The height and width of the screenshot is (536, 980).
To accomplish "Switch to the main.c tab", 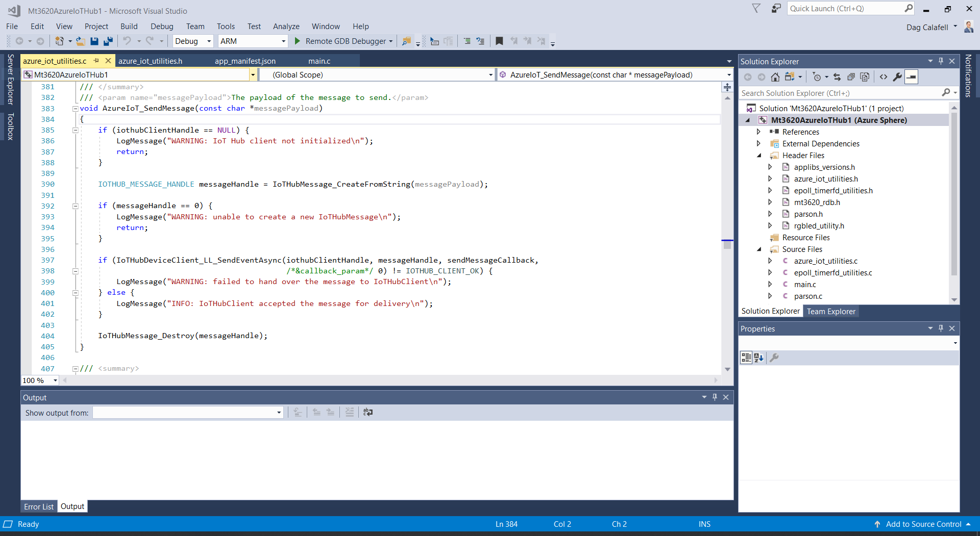I will click(x=319, y=60).
